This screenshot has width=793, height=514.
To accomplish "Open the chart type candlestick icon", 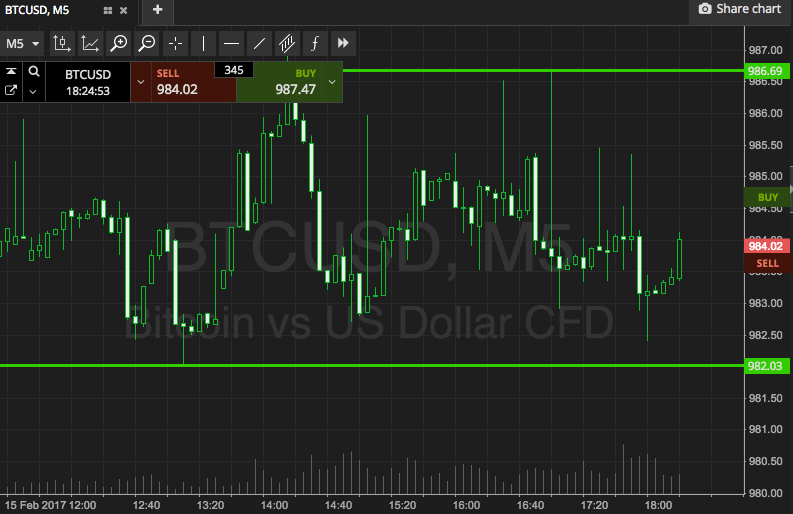I will (62, 43).
